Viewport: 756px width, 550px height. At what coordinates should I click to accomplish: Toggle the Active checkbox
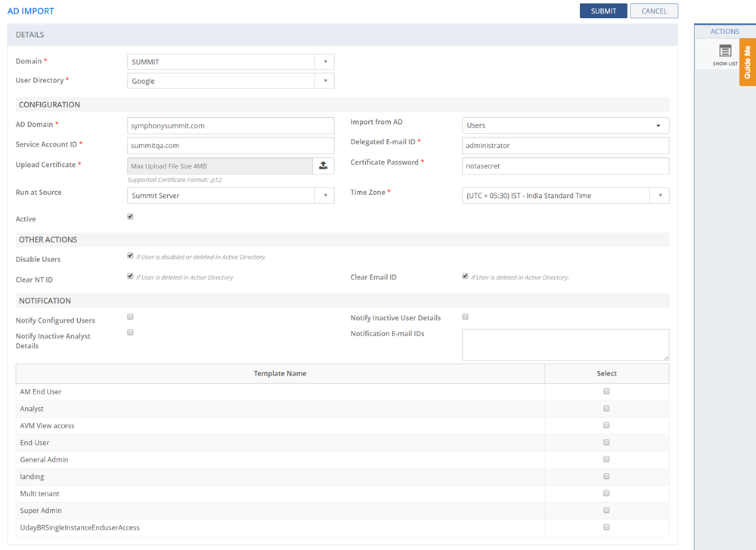130,217
